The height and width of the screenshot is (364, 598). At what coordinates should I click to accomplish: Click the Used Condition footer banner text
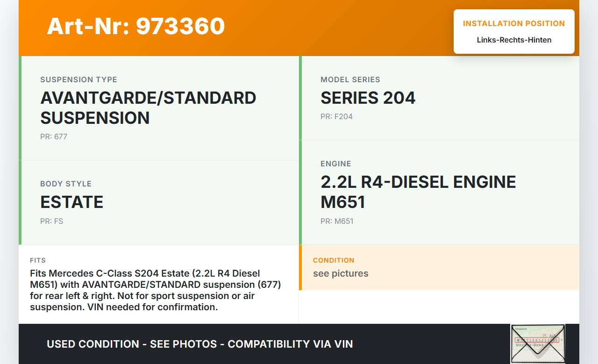click(199, 344)
